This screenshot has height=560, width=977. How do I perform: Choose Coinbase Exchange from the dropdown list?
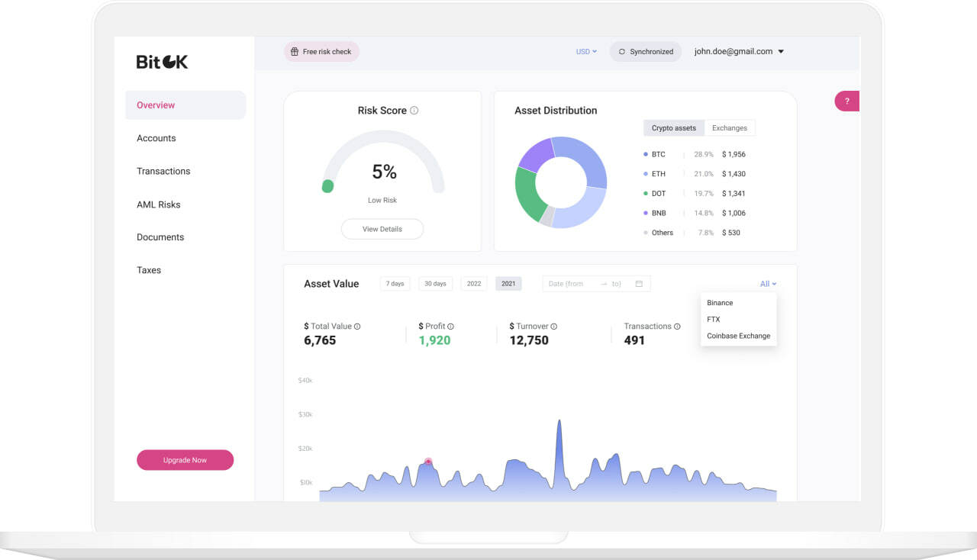click(x=738, y=336)
